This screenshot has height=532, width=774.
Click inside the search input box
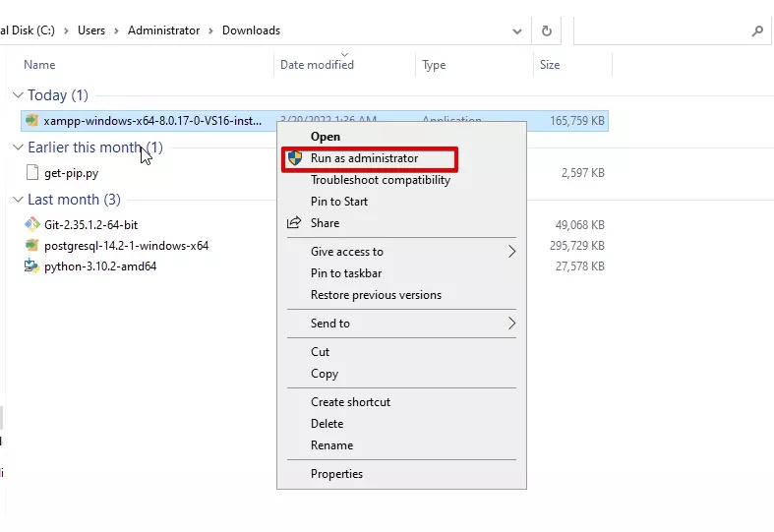[659, 30]
